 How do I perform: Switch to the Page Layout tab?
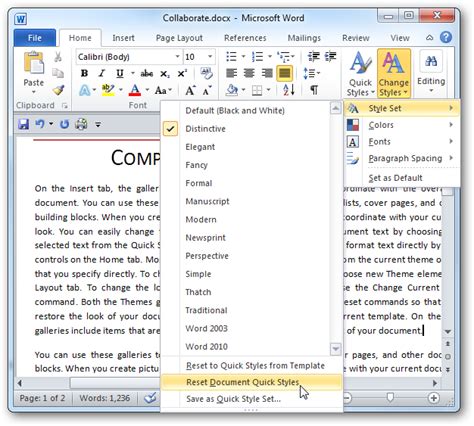(179, 38)
